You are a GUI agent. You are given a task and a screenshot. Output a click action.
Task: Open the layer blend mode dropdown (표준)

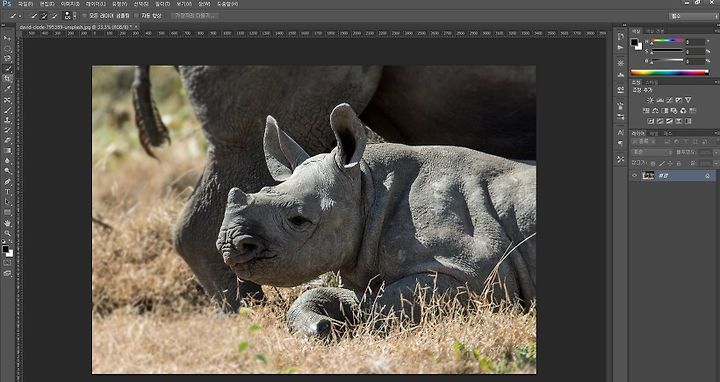pyautogui.click(x=652, y=152)
